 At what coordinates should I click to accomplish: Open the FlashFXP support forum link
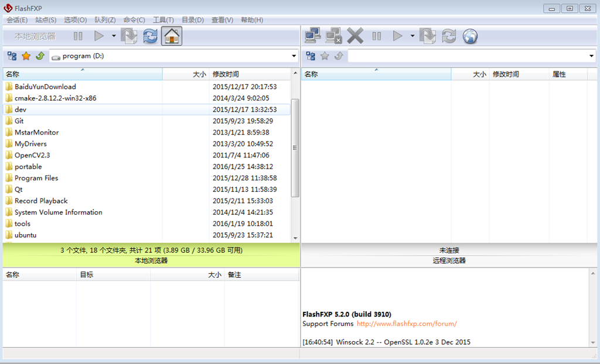[x=407, y=324]
